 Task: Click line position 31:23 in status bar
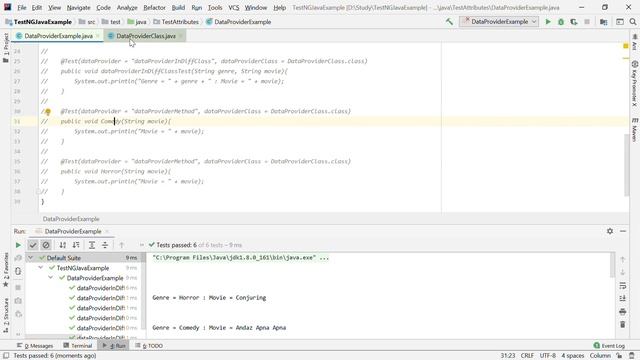508,356
